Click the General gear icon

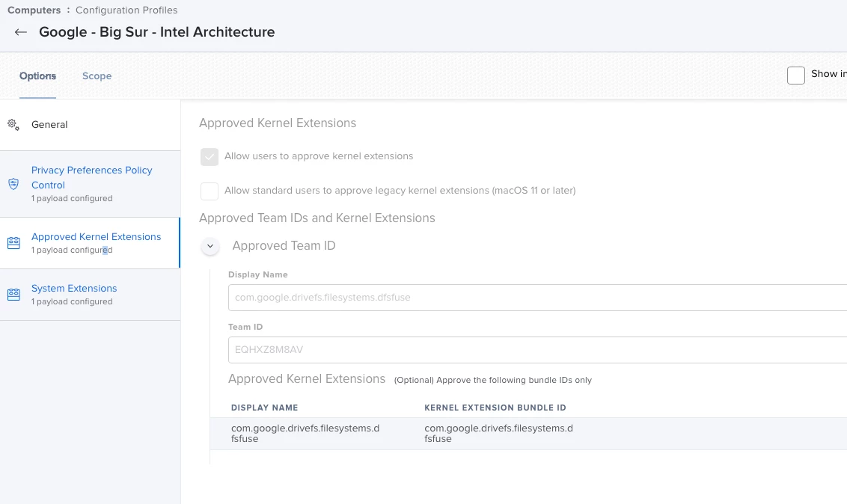tap(13, 125)
